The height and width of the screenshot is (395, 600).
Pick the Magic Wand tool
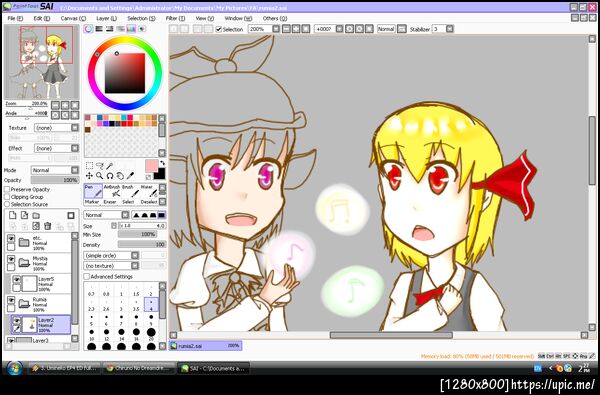pos(110,166)
